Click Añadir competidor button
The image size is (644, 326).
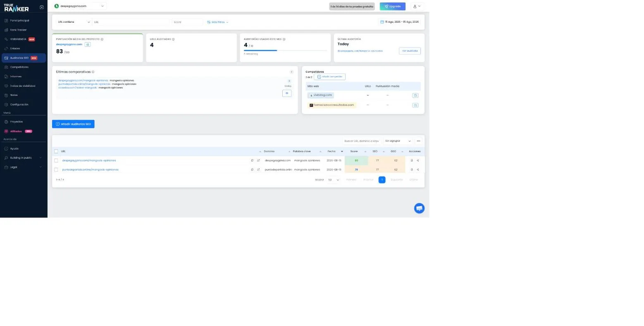click(329, 77)
